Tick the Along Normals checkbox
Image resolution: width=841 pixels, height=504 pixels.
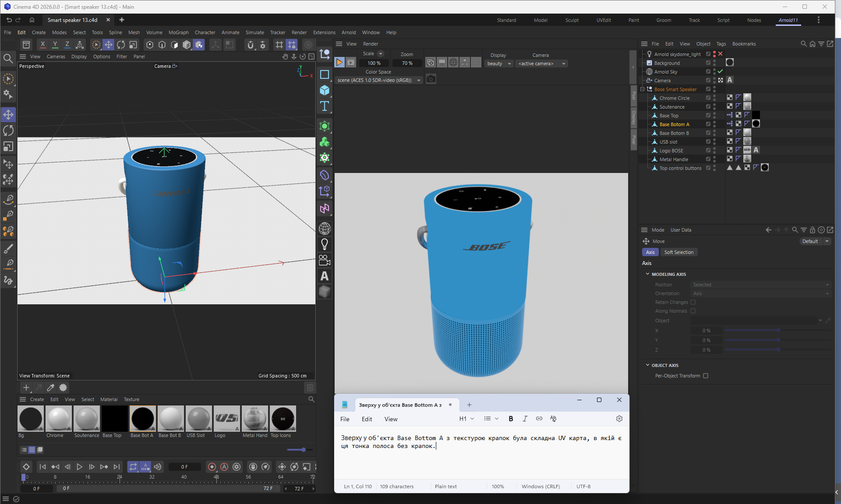pos(693,311)
